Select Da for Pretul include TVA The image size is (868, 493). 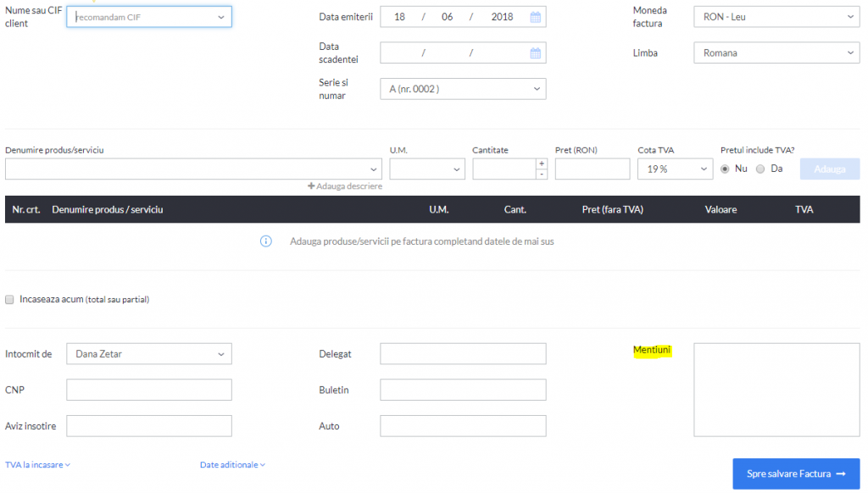760,169
